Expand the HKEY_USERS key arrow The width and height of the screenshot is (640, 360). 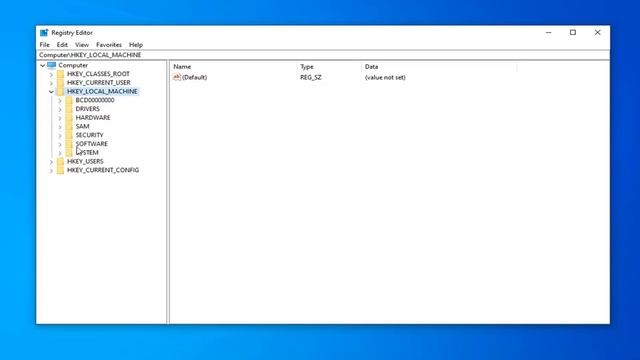coord(51,162)
